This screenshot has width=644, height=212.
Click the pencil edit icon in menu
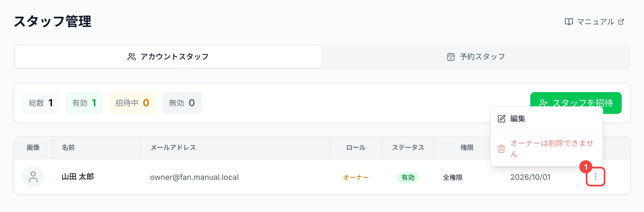pyautogui.click(x=501, y=119)
